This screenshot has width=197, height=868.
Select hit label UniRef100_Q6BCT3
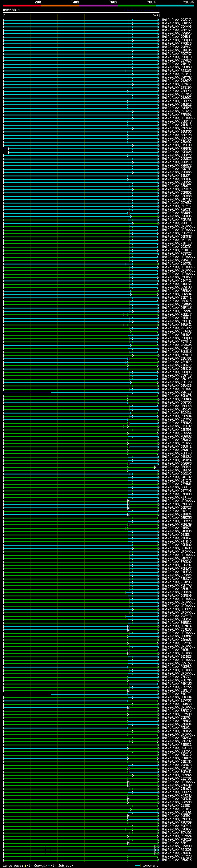click(177, 121)
